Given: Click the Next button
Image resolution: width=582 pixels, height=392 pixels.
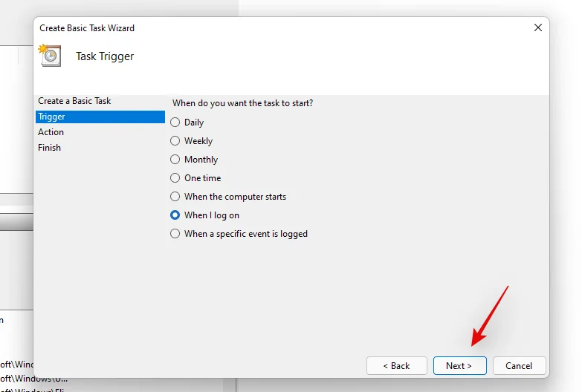Looking at the screenshot, I should (459, 366).
